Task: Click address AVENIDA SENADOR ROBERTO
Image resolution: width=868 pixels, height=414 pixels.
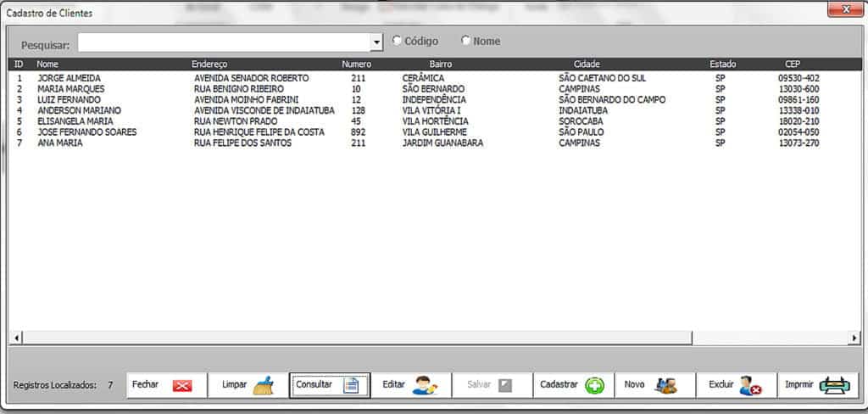Action: (x=251, y=79)
